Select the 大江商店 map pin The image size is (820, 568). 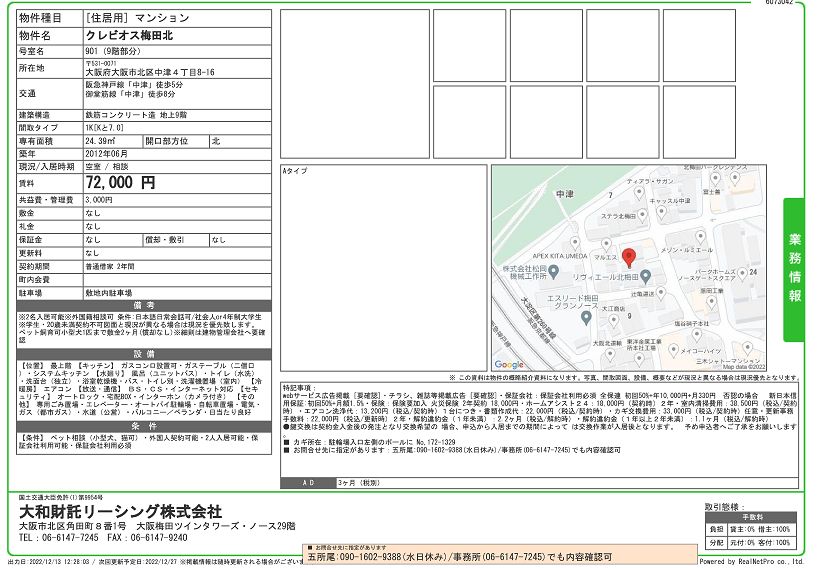613,320
